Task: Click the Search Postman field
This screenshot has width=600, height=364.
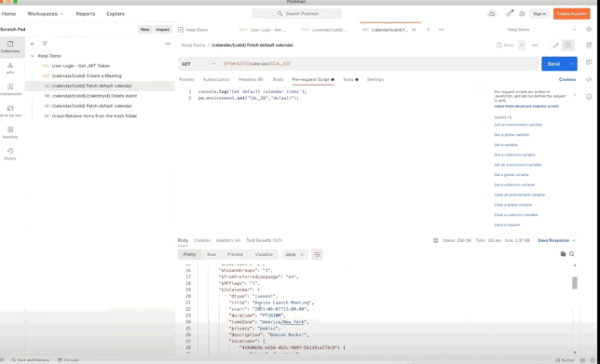Action: [x=296, y=14]
